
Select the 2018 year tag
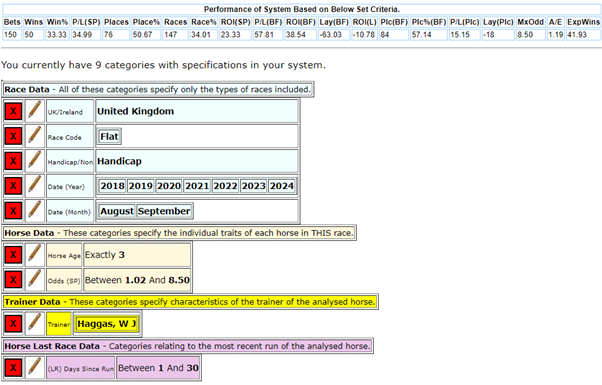pos(112,186)
